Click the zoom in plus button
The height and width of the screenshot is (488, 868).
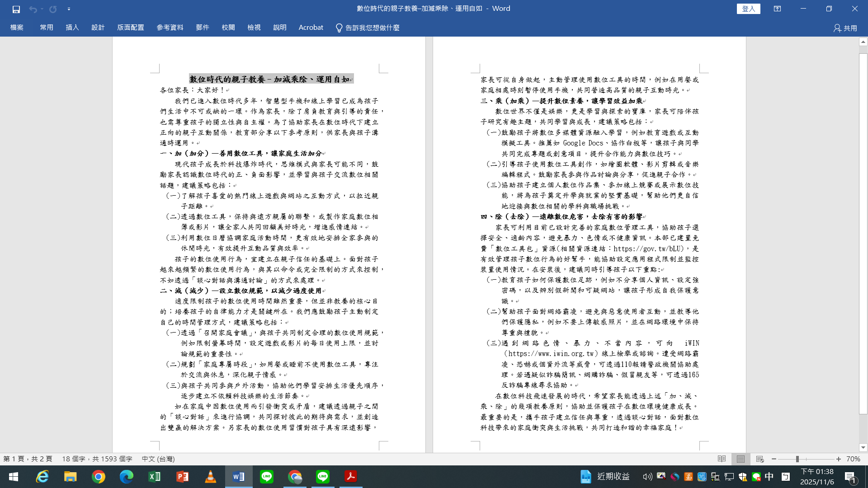(x=839, y=459)
